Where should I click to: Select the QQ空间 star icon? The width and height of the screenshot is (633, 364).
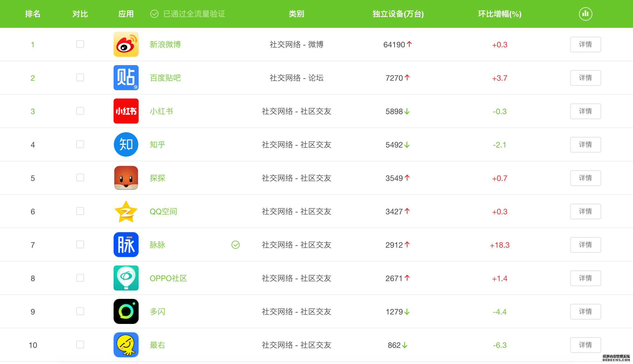126,211
